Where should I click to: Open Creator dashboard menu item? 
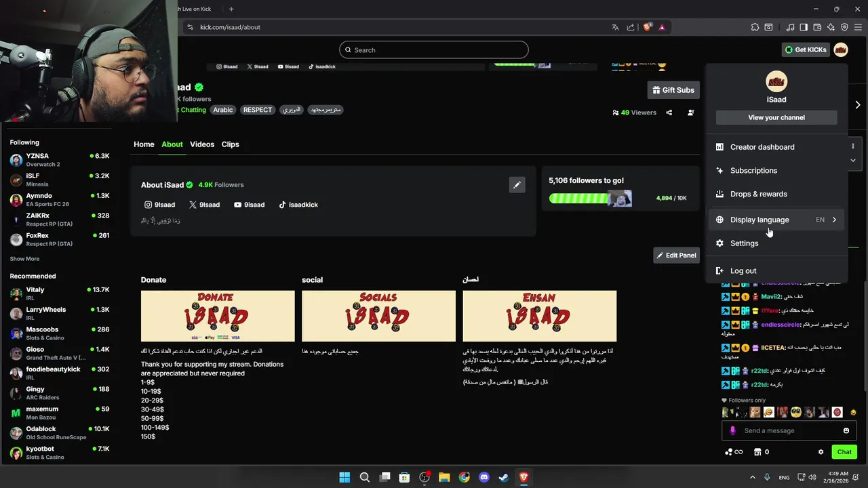pyautogui.click(x=776, y=147)
